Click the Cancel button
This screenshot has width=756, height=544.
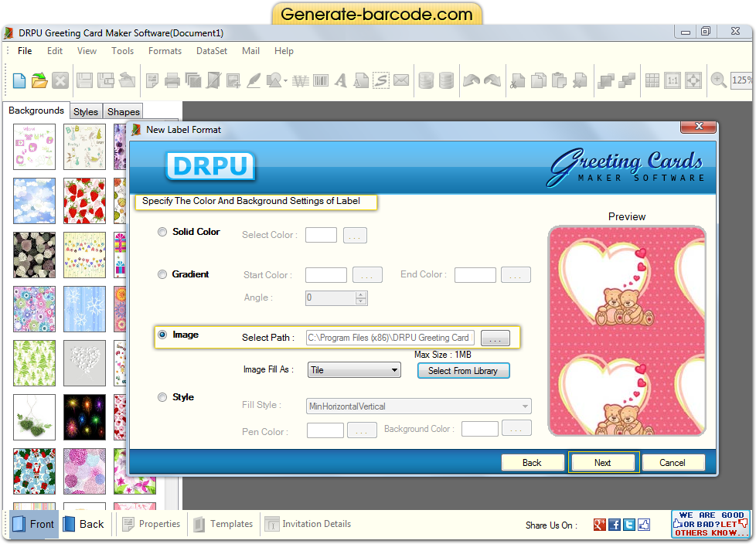(x=673, y=463)
